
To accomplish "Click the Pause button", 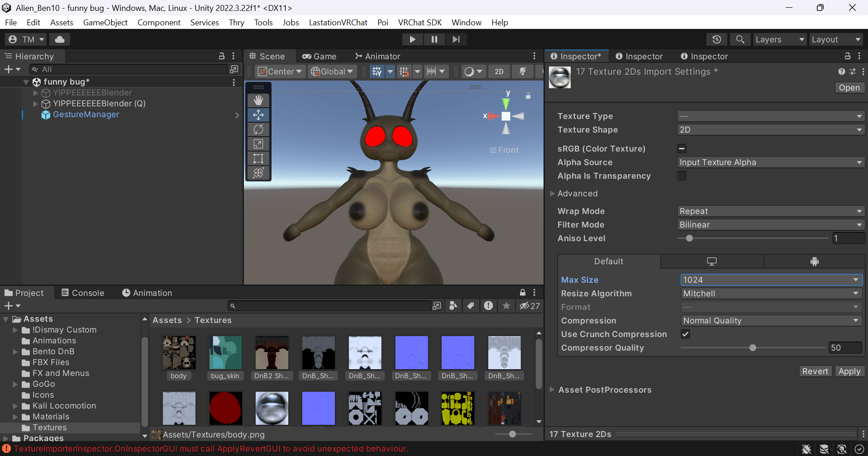I will coord(434,39).
